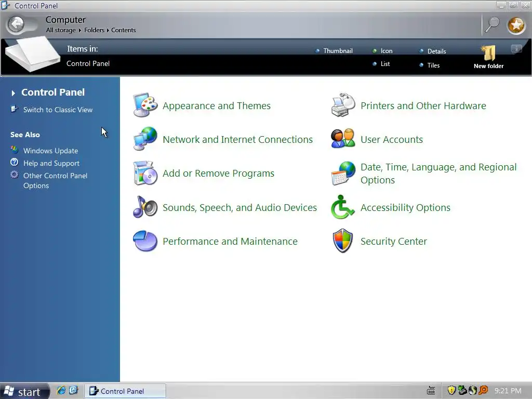
Task: Select the List view option
Action: pos(381,64)
